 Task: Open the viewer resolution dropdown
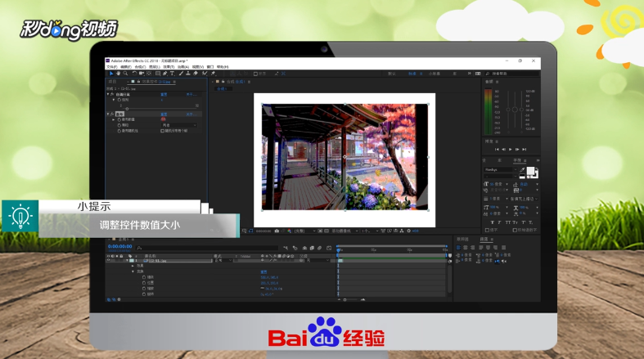304,231
